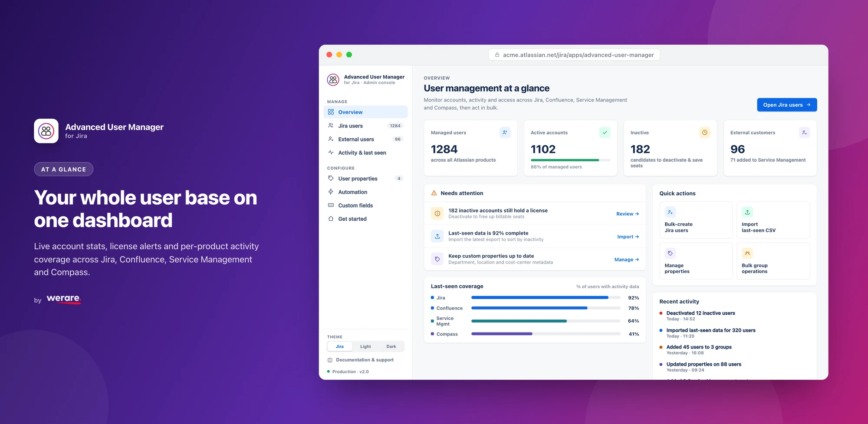Image resolution: width=868 pixels, height=424 pixels.
Task: Click the Managed users card icon
Action: (x=505, y=133)
